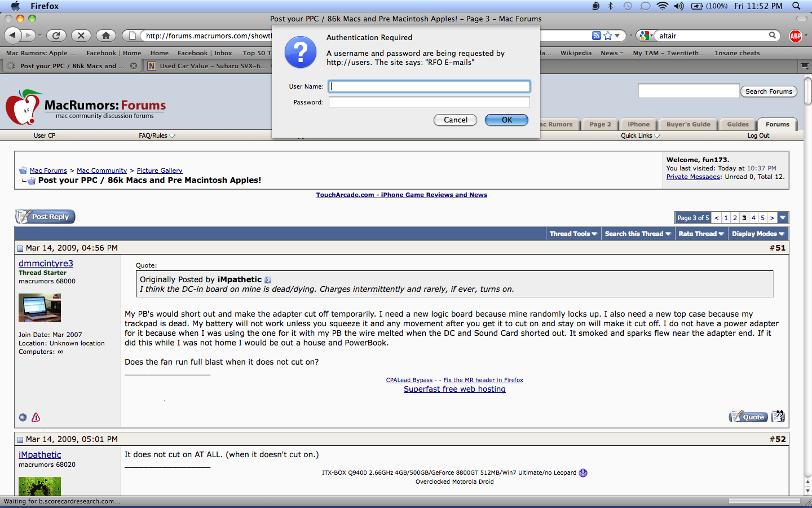Go to page 4 of the thread

pyautogui.click(x=753, y=218)
